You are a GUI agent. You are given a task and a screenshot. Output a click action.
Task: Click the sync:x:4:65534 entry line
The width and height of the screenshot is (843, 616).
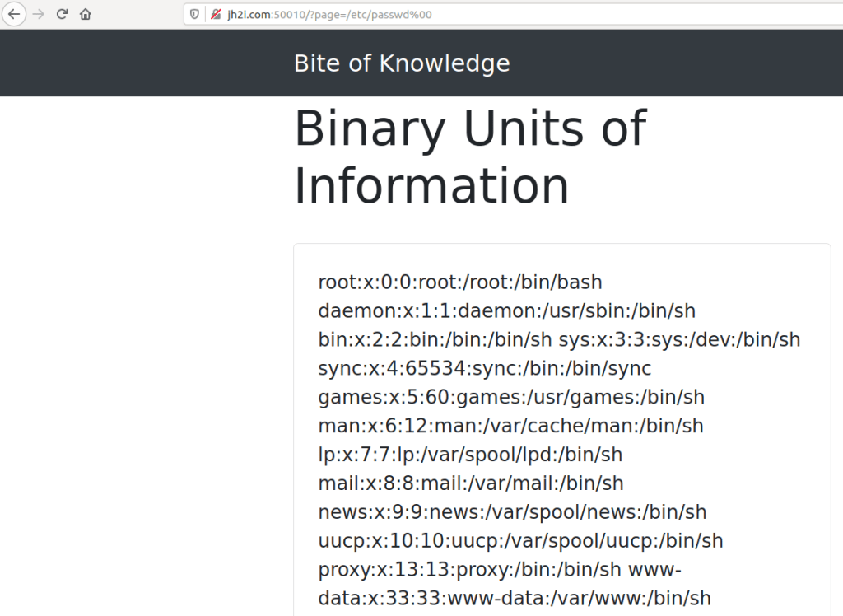pos(484,368)
